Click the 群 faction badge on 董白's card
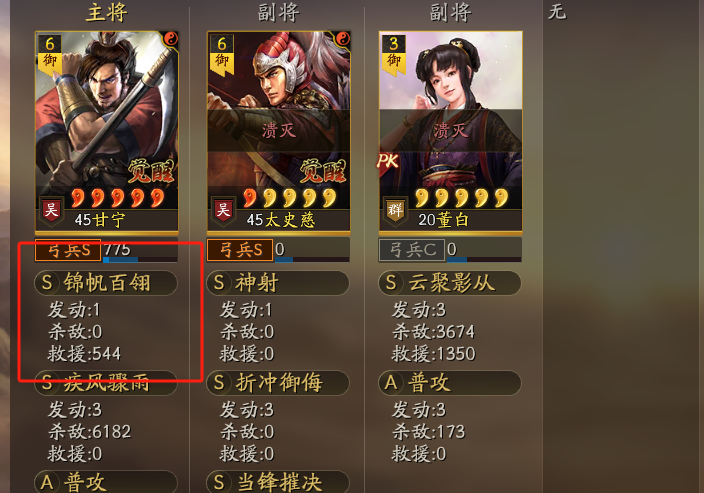The width and height of the screenshot is (704, 493). coord(395,210)
